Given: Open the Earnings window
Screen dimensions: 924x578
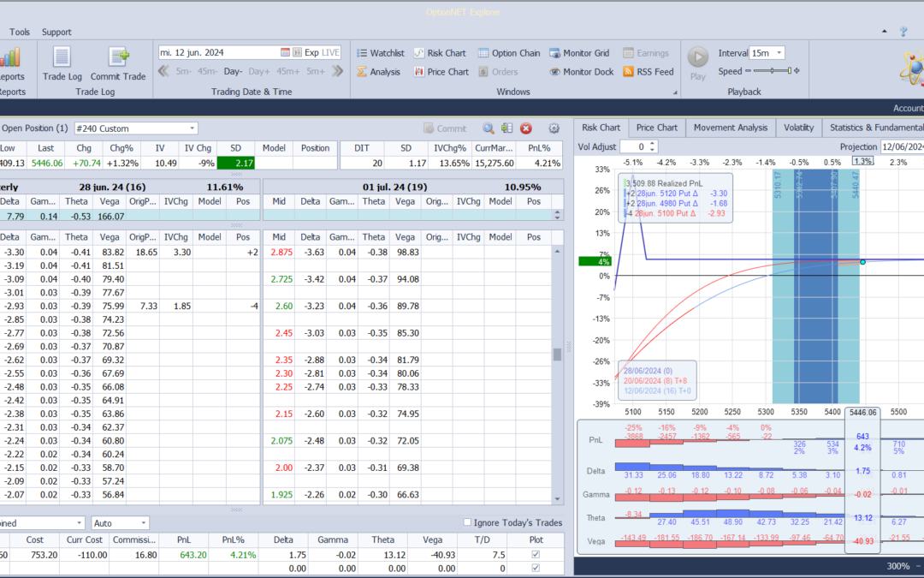Looking at the screenshot, I should [646, 53].
